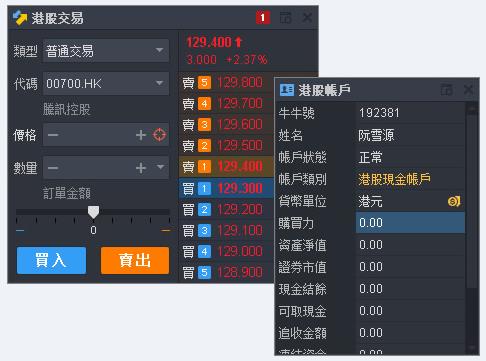Open the 數量 quantity dropdown arrow

[x=161, y=167]
